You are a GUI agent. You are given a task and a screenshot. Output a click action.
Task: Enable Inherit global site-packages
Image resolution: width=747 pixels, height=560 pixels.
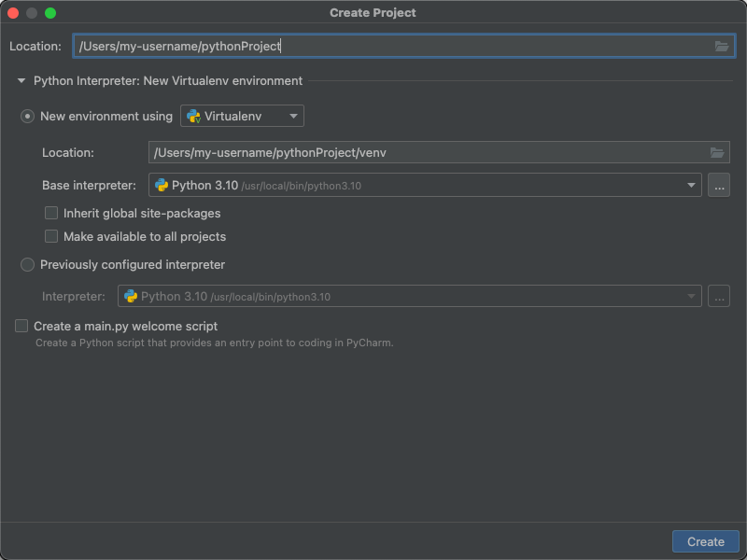[x=51, y=214]
